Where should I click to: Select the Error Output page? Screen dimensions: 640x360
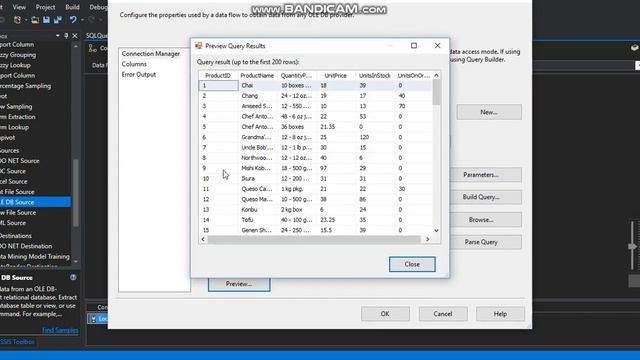coord(139,74)
